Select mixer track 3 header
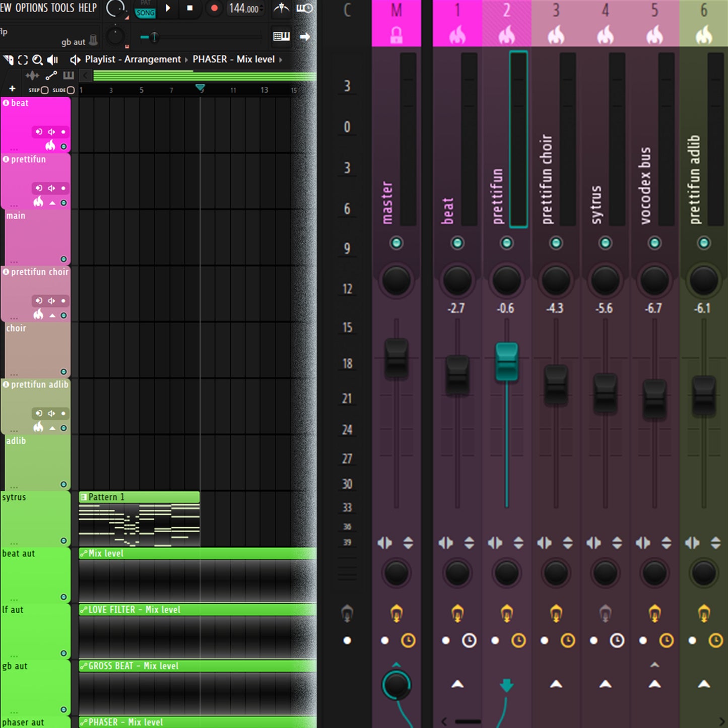728x728 pixels. 556,23
